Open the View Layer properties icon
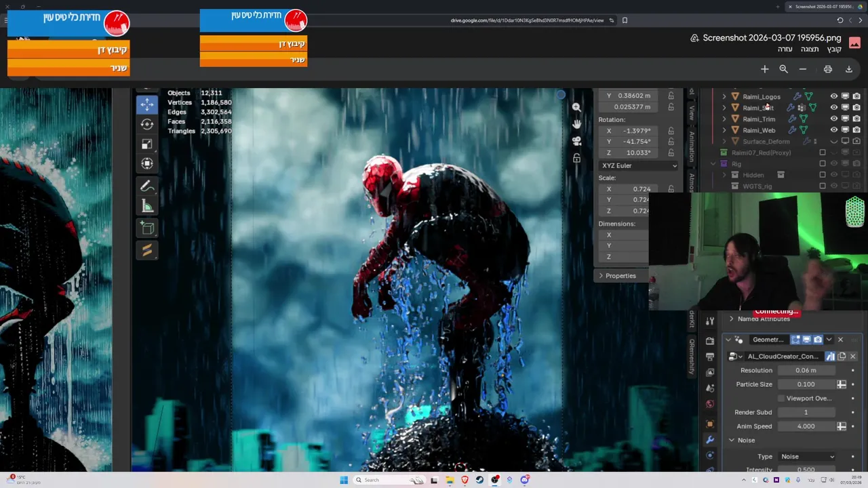Viewport: 868px width, 488px height. (x=710, y=372)
